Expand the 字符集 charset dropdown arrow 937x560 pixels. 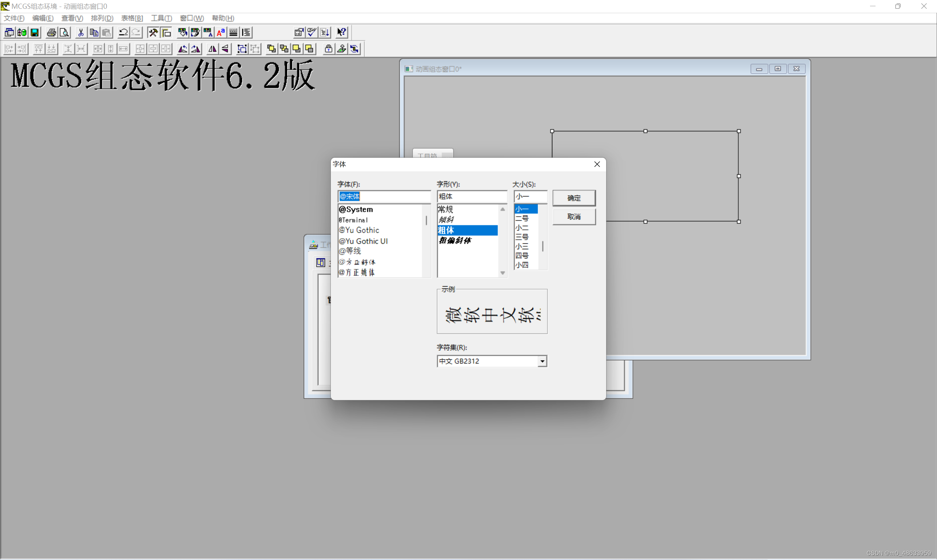(542, 361)
